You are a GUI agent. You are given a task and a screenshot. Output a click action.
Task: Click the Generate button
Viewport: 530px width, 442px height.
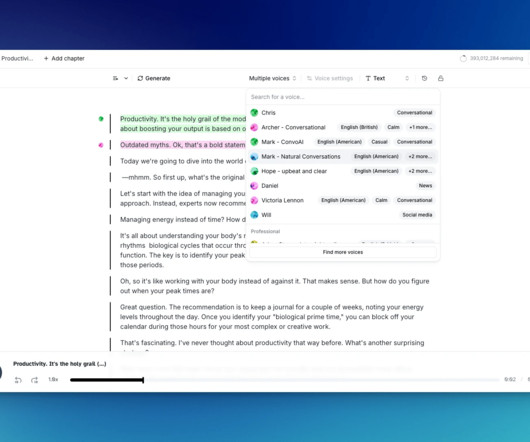tap(154, 78)
